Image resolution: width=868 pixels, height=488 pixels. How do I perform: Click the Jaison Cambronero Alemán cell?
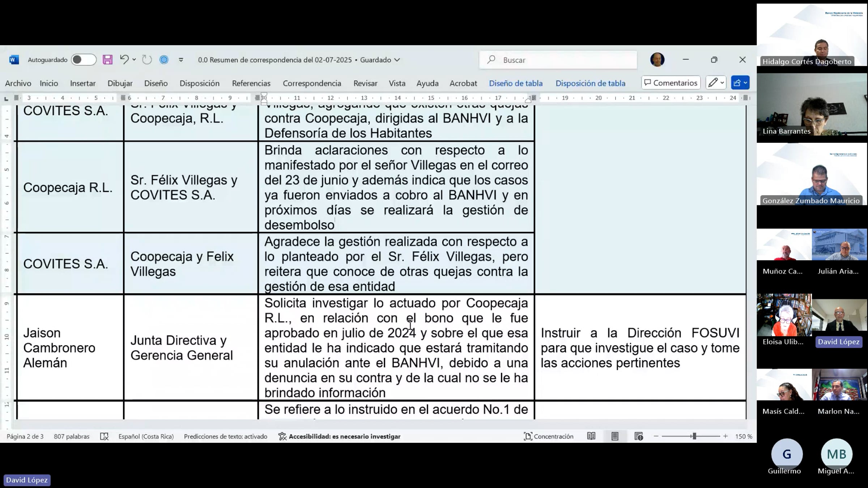coord(70,347)
